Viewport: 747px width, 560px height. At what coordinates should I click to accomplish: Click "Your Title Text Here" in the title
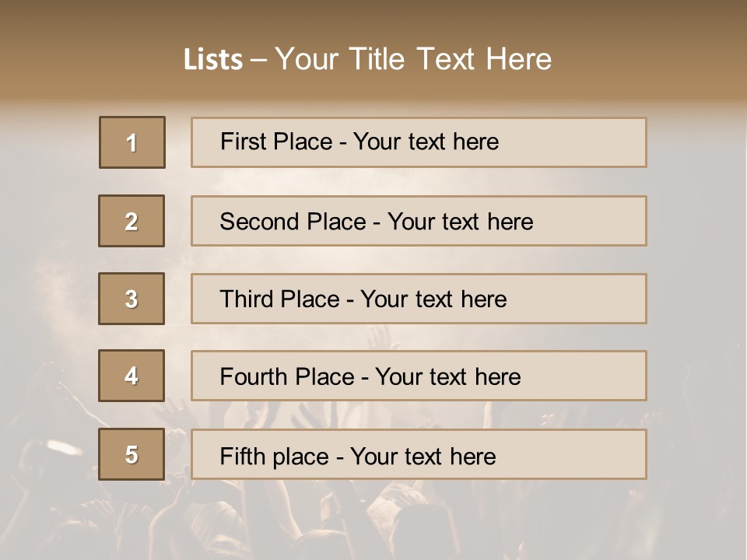point(413,59)
